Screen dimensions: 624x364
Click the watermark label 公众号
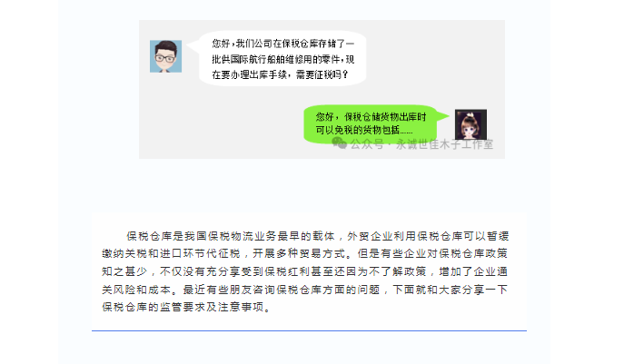click(367, 144)
